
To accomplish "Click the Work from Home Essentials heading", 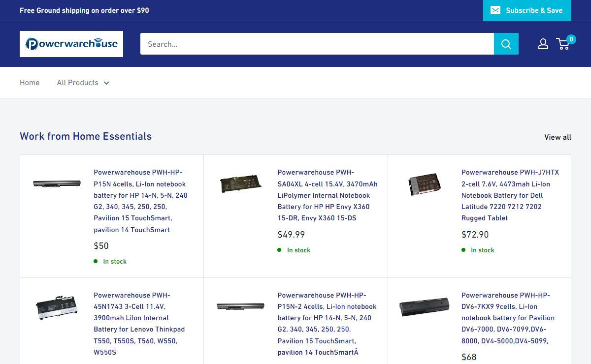I will [86, 136].
